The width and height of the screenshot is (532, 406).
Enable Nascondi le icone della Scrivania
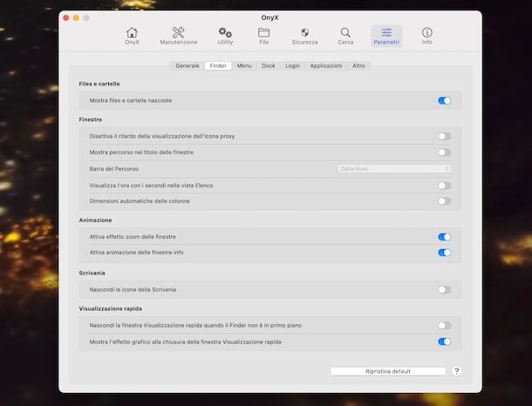[445, 290]
